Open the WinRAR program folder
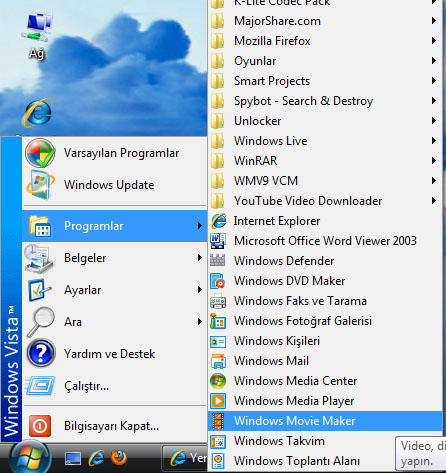This screenshot has height=473, width=446. (325, 161)
